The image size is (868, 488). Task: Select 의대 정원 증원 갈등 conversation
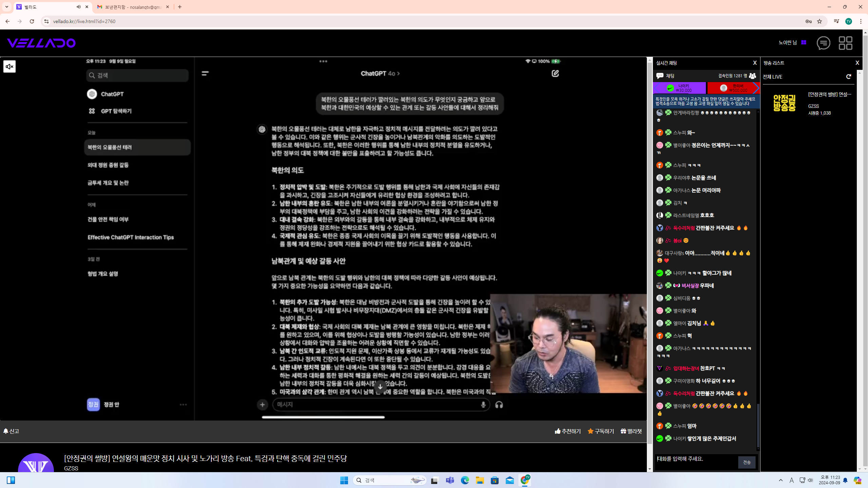108,165
